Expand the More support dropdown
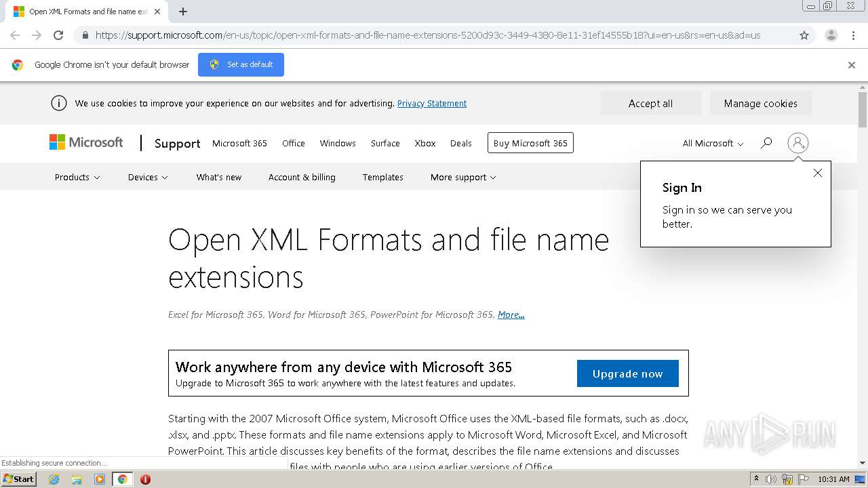 point(463,177)
